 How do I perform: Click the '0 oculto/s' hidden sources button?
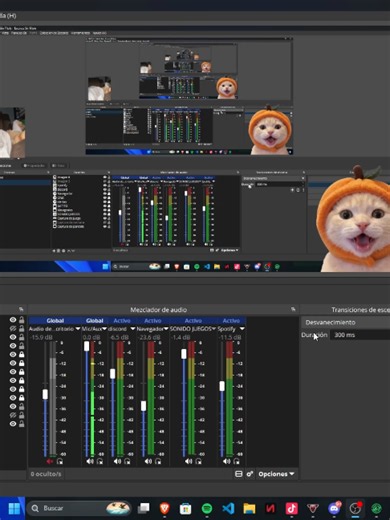46,474
